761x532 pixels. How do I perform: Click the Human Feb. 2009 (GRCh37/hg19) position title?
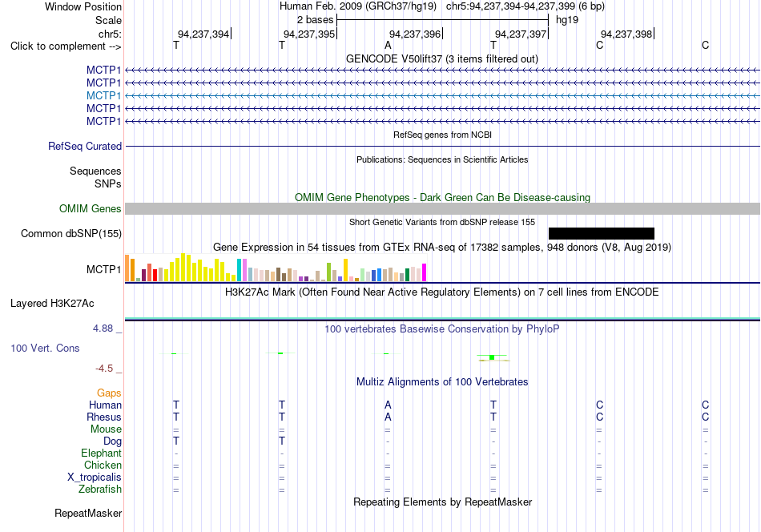click(x=358, y=6)
